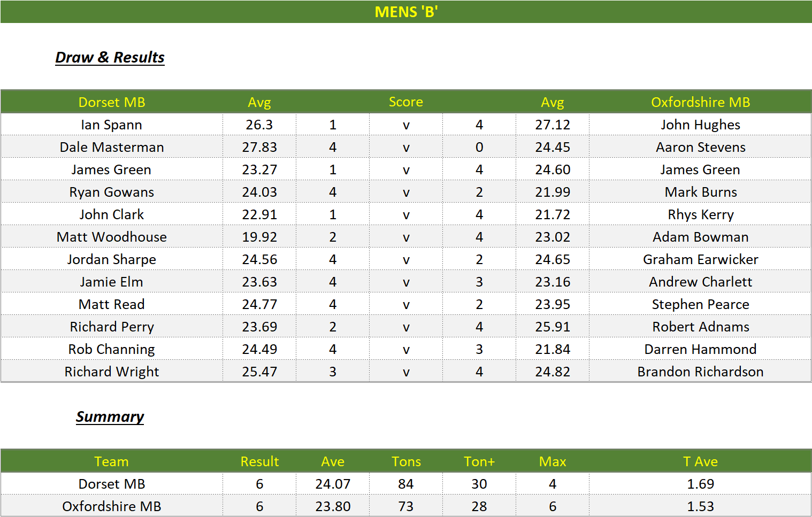Click the MENS 'B' title banner
812x517 pixels.
406,12
